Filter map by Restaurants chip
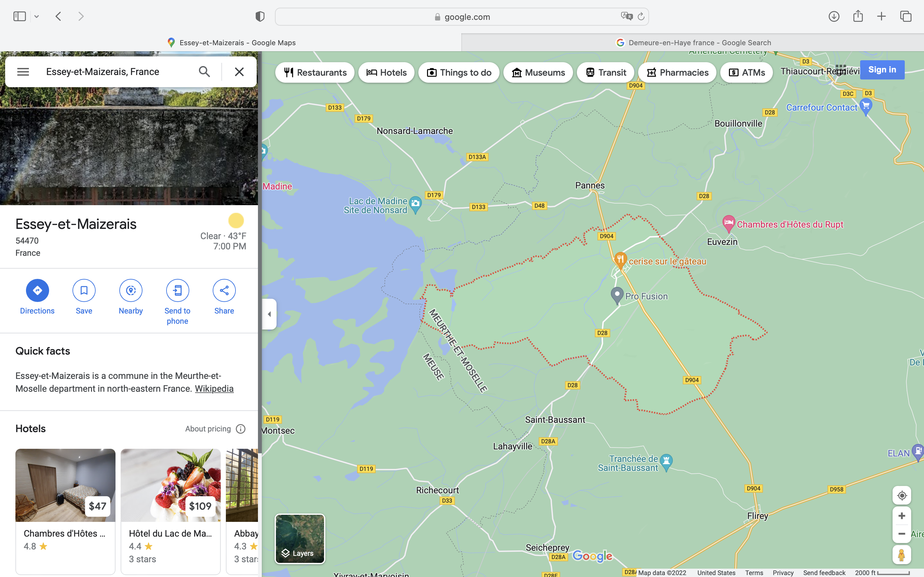The width and height of the screenshot is (924, 577). coord(315,72)
